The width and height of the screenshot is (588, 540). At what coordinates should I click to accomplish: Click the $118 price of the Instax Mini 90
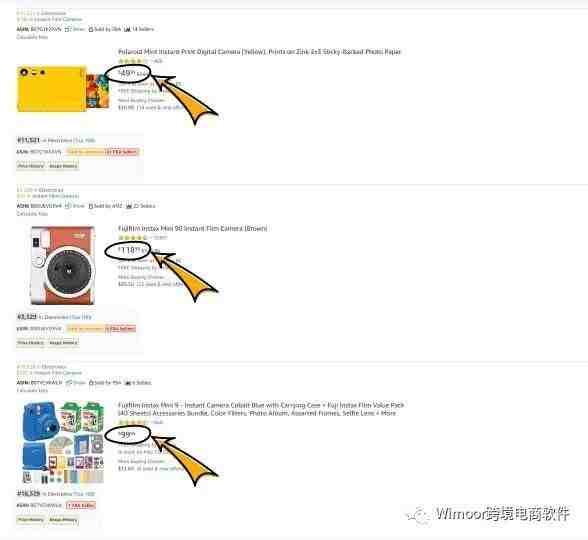(x=130, y=250)
